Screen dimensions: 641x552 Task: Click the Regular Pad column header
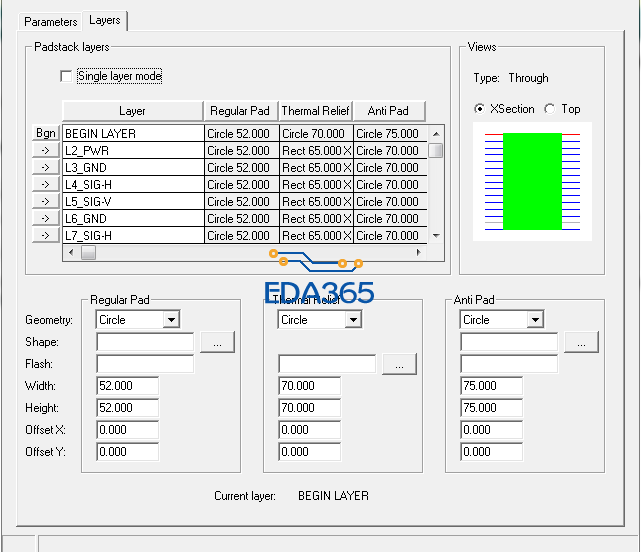coord(240,111)
